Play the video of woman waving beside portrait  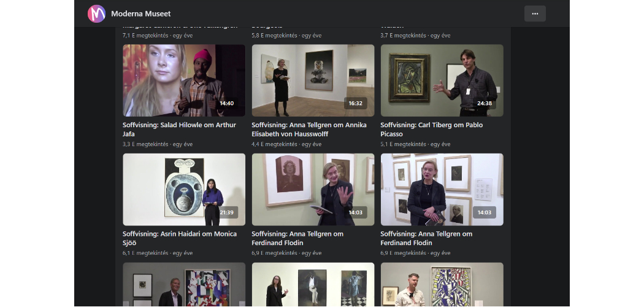313,189
